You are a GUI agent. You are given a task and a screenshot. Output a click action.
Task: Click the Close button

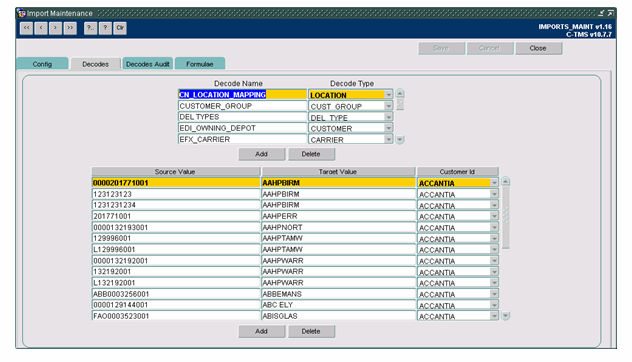coord(538,48)
